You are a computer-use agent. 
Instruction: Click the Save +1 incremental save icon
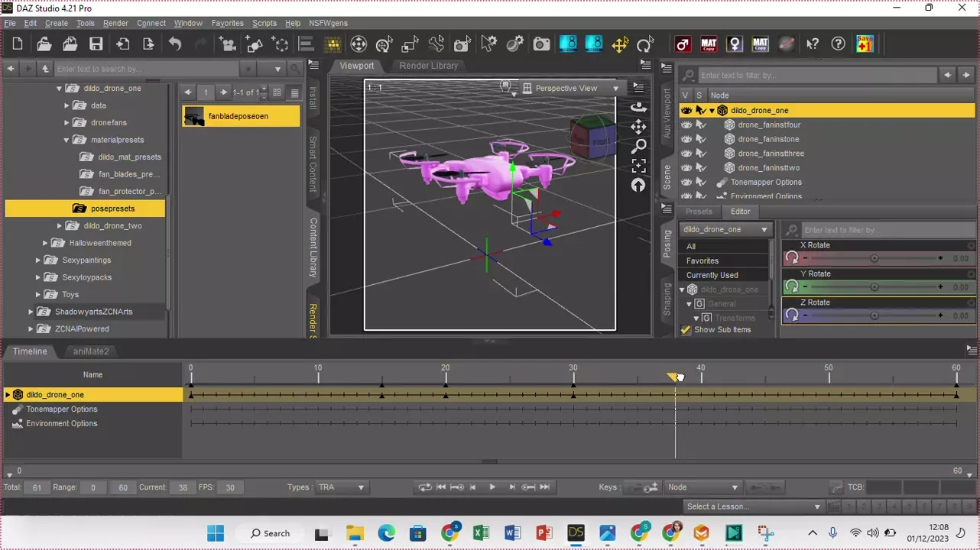pyautogui.click(x=865, y=44)
